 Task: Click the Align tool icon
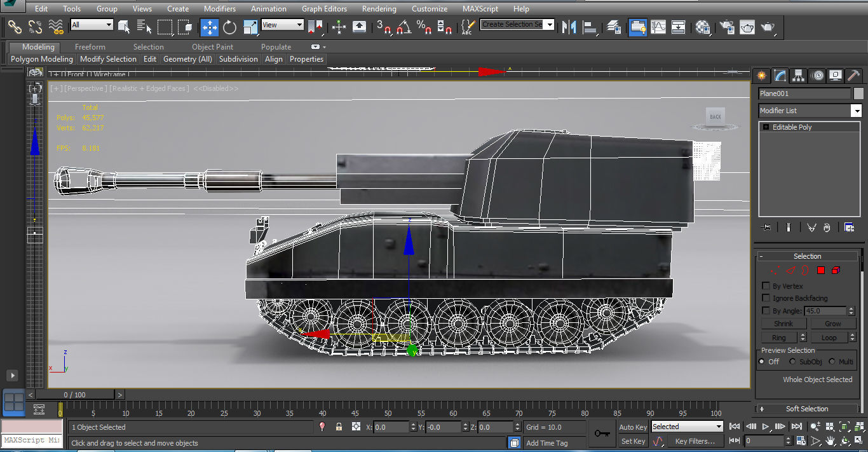click(590, 27)
